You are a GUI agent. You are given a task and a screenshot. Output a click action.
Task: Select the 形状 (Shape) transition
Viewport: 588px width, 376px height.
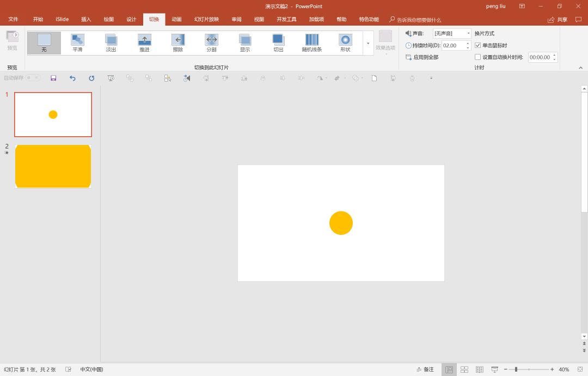[x=345, y=43]
